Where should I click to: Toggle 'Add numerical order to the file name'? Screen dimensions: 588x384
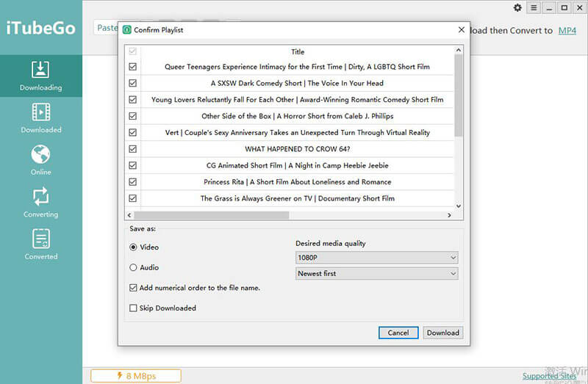(133, 288)
